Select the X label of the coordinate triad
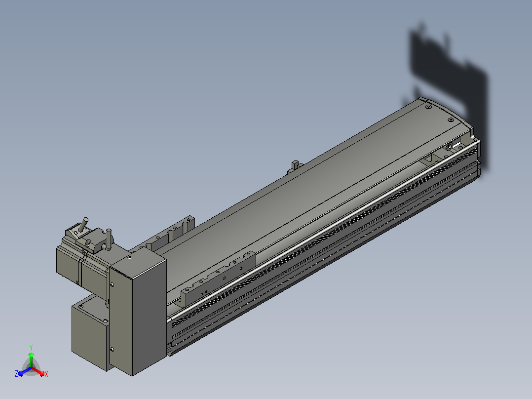The width and height of the screenshot is (532, 399). [x=46, y=374]
